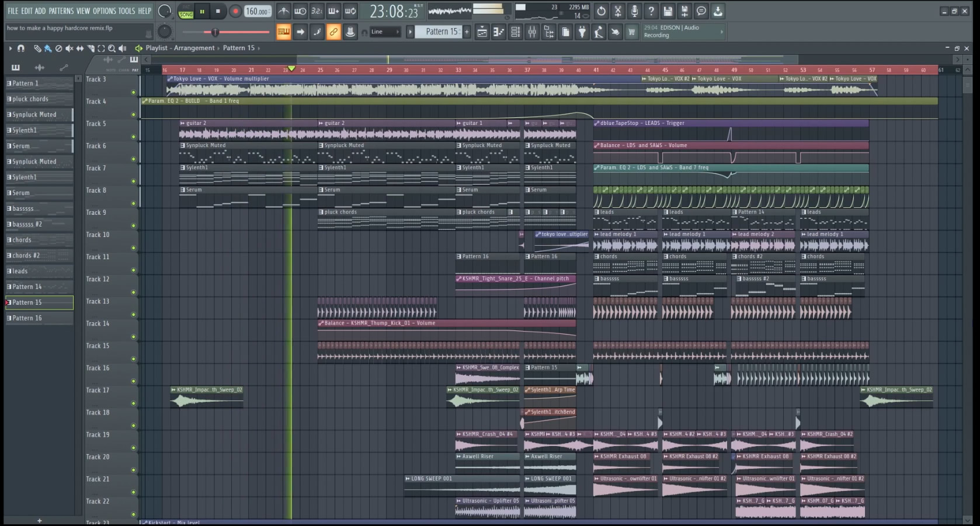Viewport: 980px width, 526px height.
Task: Open the Browser view icon
Action: point(549,32)
